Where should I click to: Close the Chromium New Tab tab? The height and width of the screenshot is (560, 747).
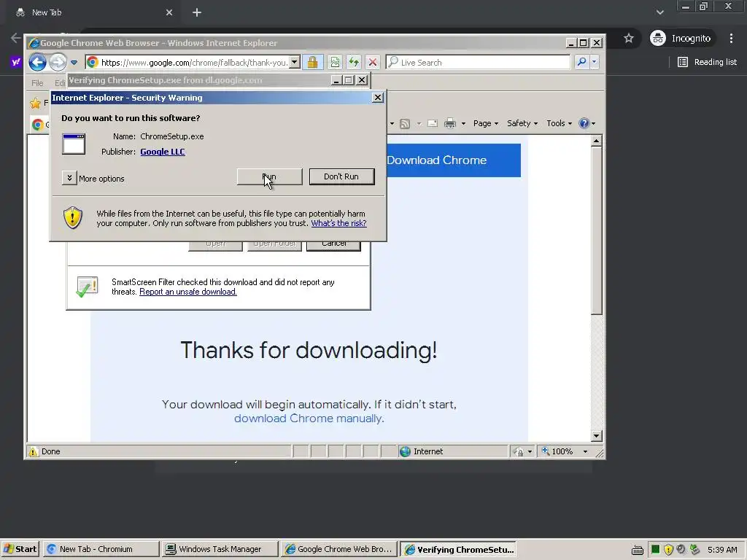[x=169, y=12]
